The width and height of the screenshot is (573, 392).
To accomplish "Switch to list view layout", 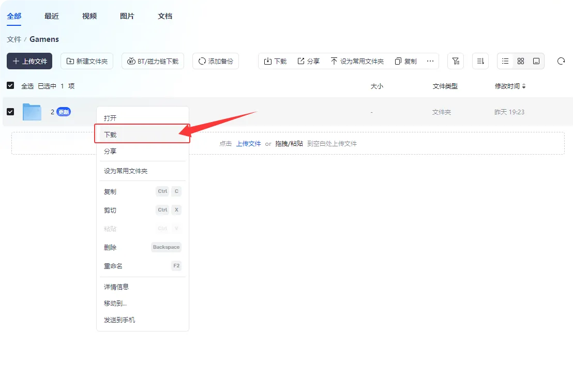I will pyautogui.click(x=505, y=61).
